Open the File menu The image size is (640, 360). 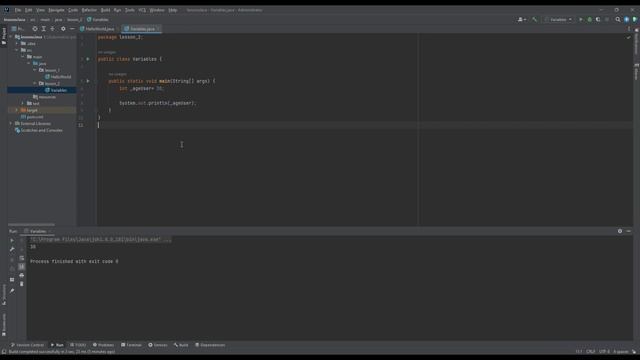18,10
